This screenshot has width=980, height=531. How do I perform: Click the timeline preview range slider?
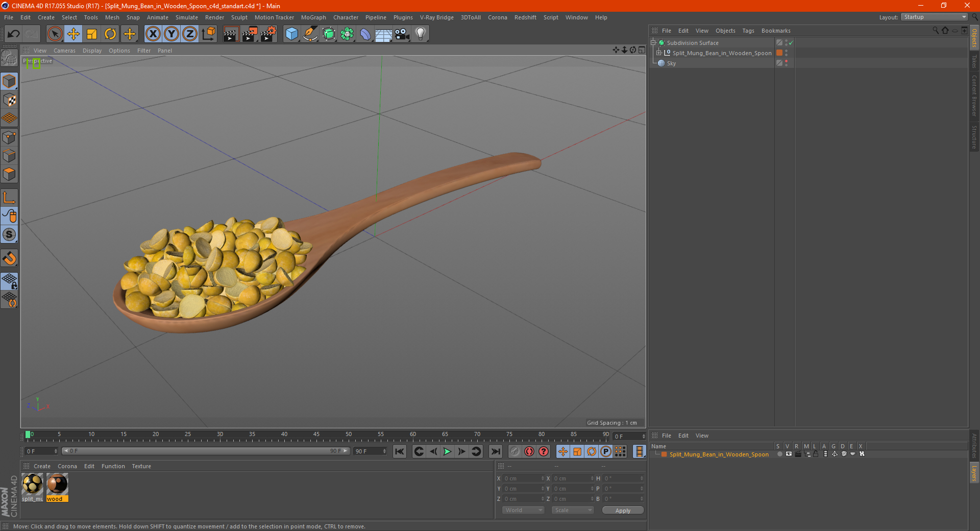coord(205,451)
